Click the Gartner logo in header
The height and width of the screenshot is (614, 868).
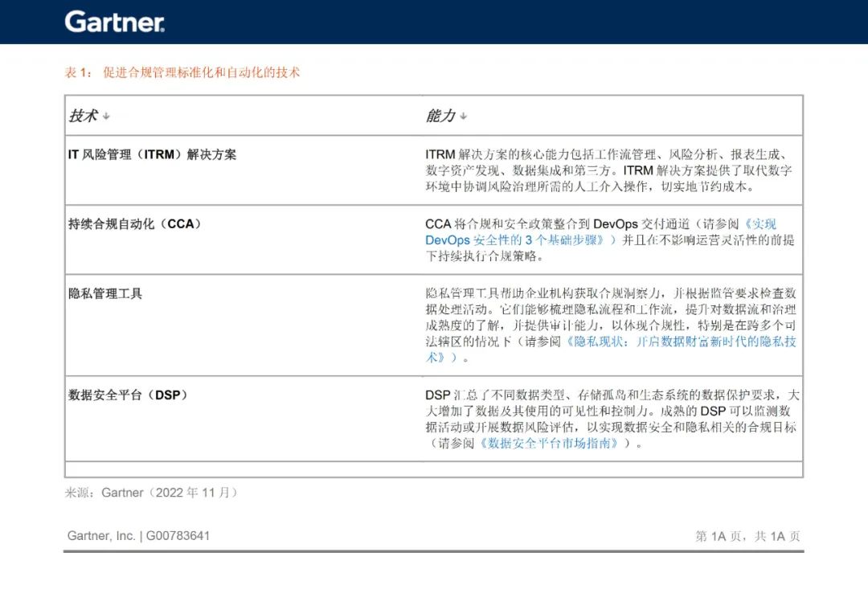(x=115, y=23)
